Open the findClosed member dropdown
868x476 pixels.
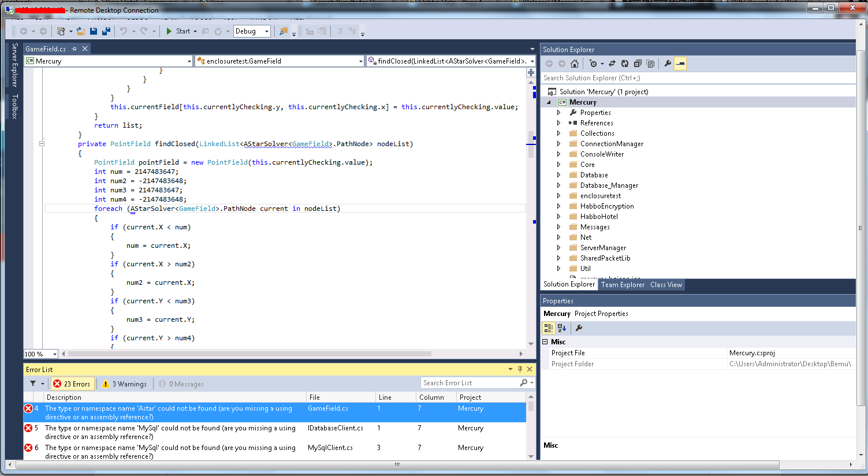point(532,61)
